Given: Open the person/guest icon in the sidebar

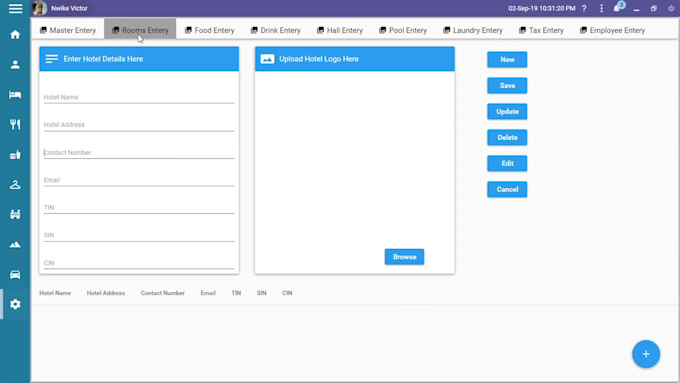Looking at the screenshot, I should [x=15, y=65].
